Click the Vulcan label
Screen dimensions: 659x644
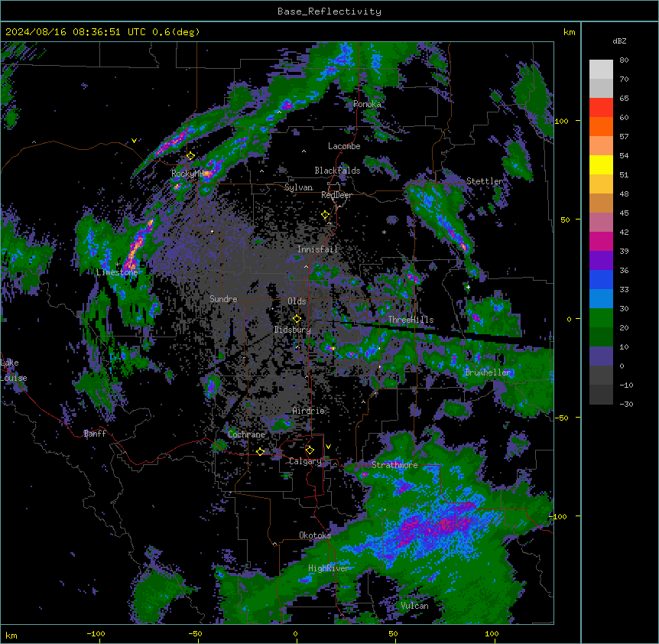click(x=414, y=606)
